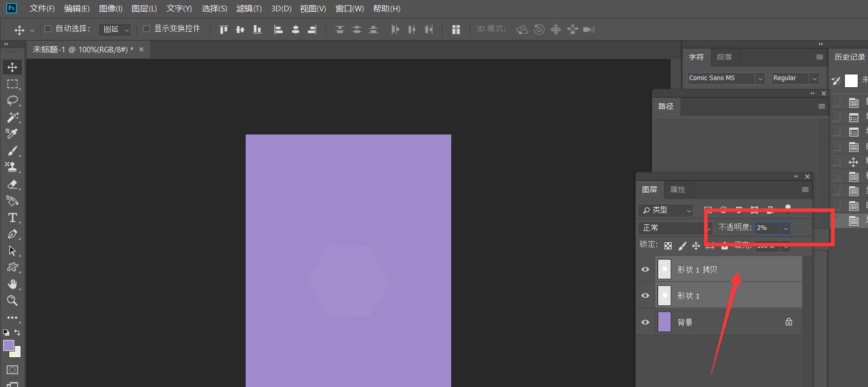This screenshot has height=387, width=868.
Task: Select the Path Selection arrow tool
Action: click(12, 250)
